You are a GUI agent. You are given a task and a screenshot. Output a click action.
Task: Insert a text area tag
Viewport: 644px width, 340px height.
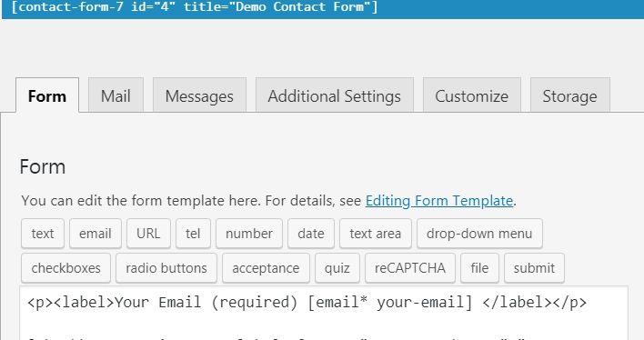(376, 234)
